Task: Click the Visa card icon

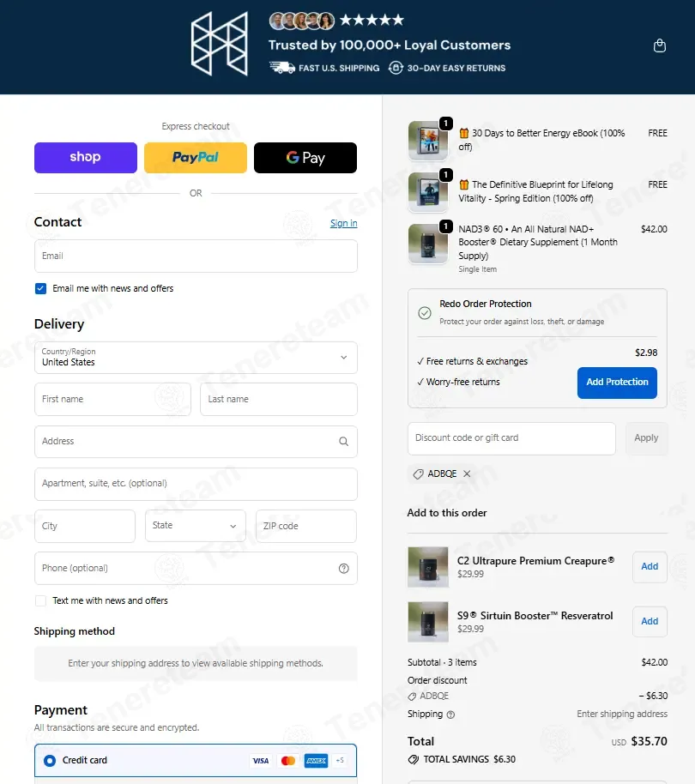Action: click(261, 761)
